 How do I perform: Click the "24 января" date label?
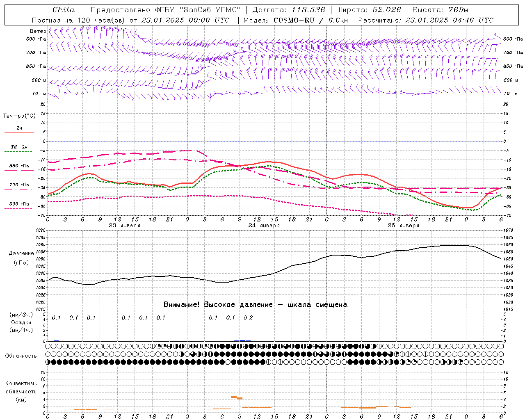coord(264,226)
